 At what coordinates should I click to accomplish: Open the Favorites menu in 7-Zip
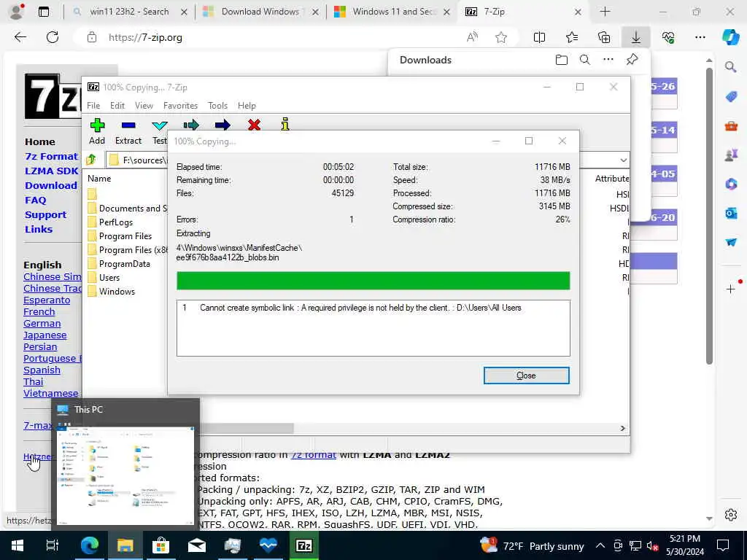180,106
